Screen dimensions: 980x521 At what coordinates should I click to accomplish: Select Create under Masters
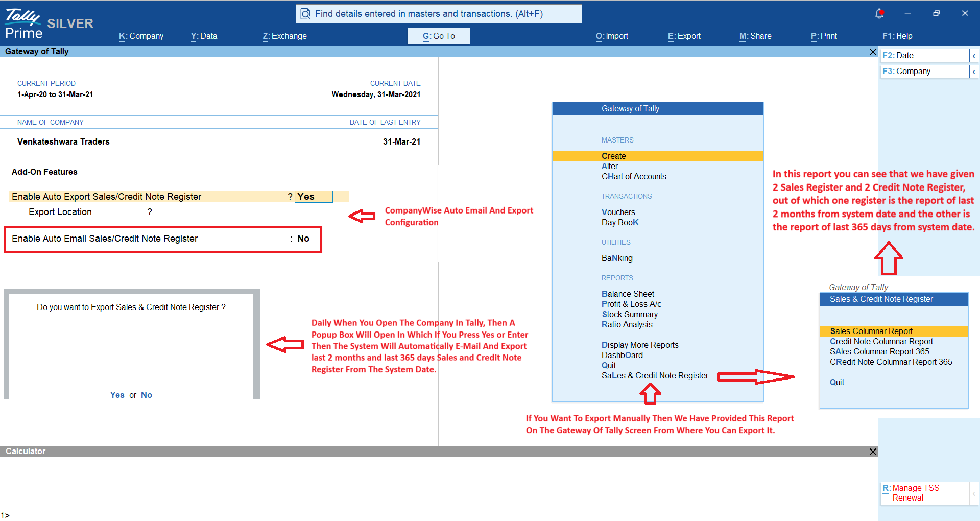click(658, 156)
